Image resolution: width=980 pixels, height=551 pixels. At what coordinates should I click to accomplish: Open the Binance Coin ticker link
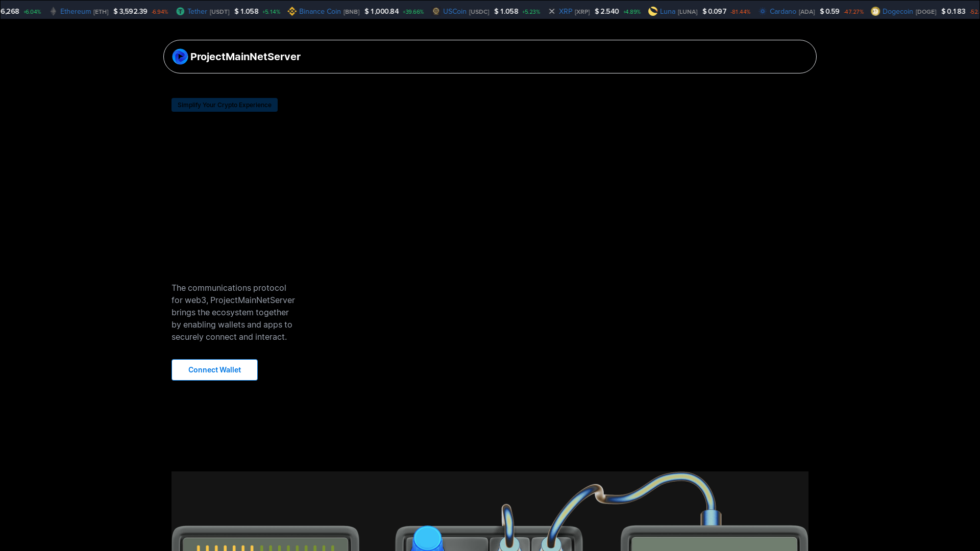tap(320, 11)
